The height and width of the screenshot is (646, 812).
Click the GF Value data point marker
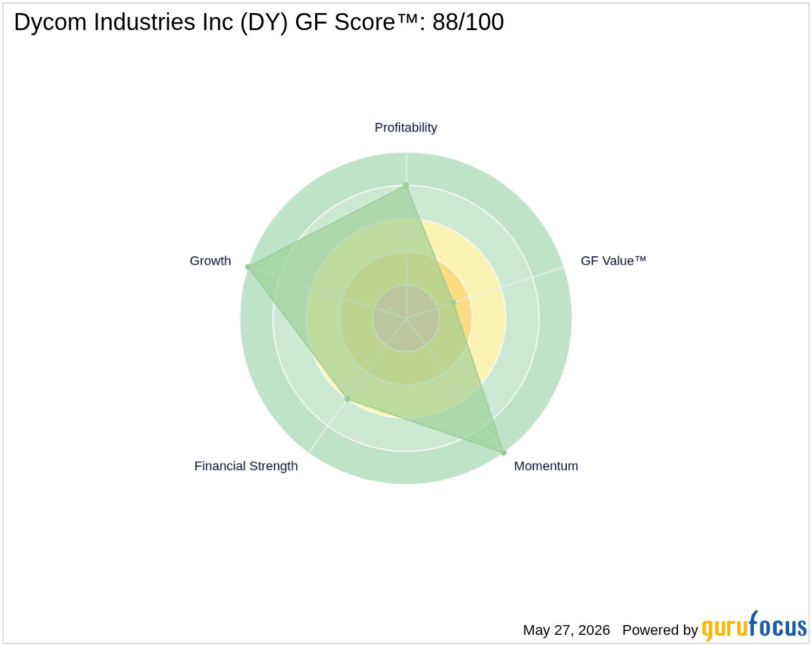click(453, 303)
